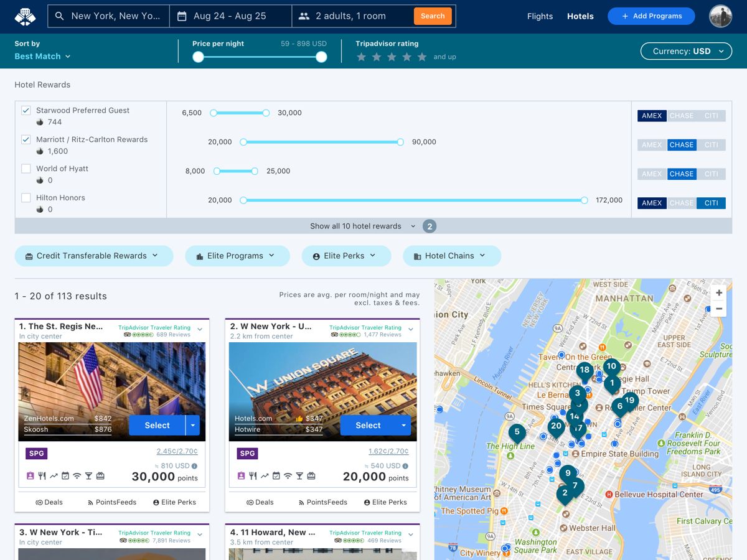Click the Add Programs button

click(x=651, y=16)
